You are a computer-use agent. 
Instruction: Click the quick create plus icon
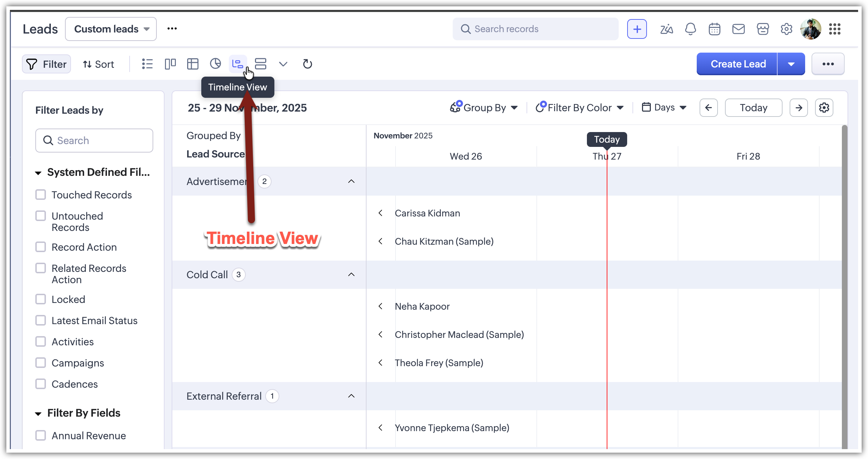coord(637,29)
